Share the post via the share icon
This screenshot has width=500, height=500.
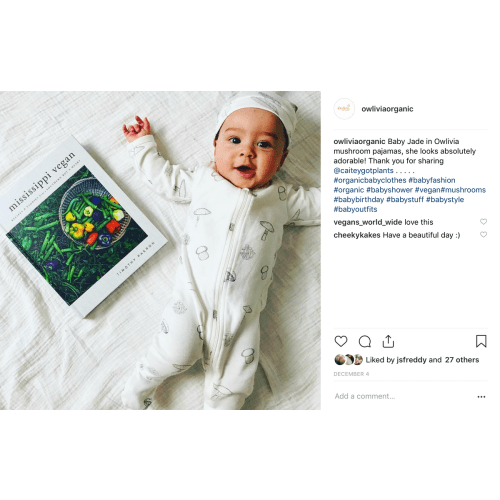tap(388, 341)
